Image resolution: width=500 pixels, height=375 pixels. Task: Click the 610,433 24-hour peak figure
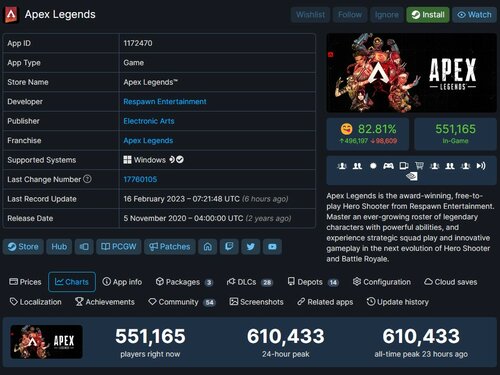pos(286,336)
